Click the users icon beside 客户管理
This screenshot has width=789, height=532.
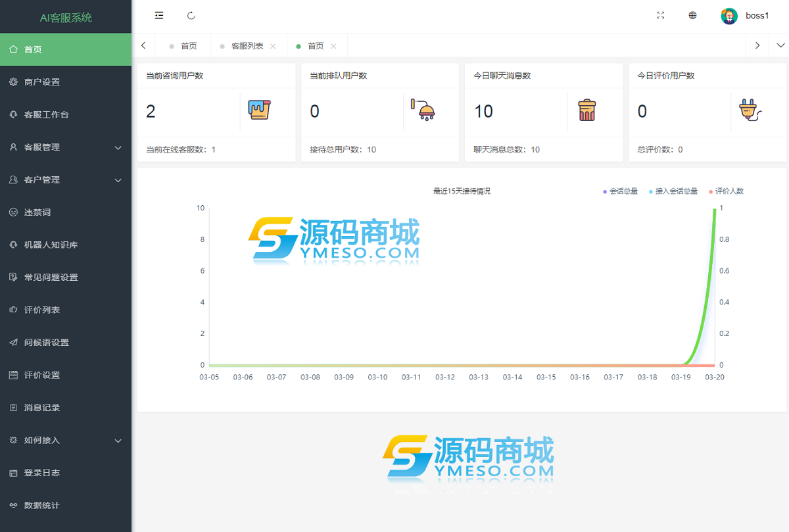pos(13,180)
